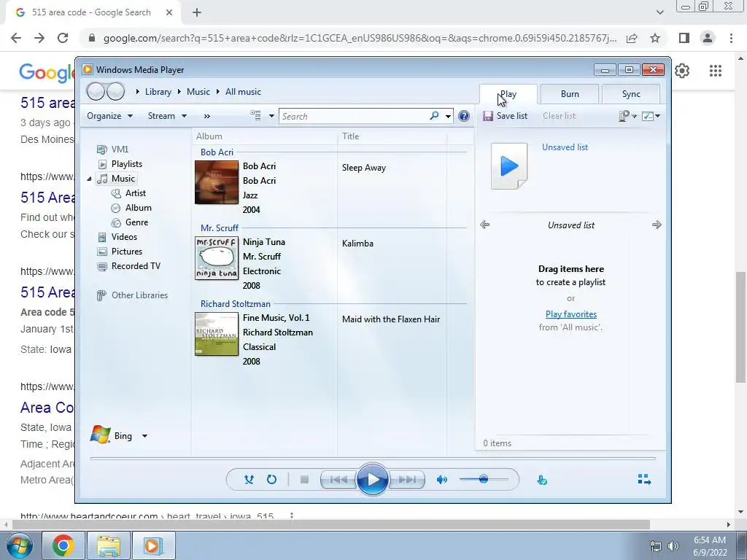Select Music in the breadcrumb
Viewport: 747px width, 560px height.
[198, 92]
